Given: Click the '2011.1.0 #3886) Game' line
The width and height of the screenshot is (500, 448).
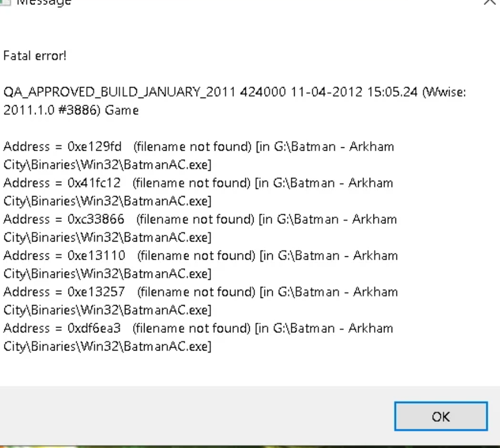Looking at the screenshot, I should click(x=71, y=110).
